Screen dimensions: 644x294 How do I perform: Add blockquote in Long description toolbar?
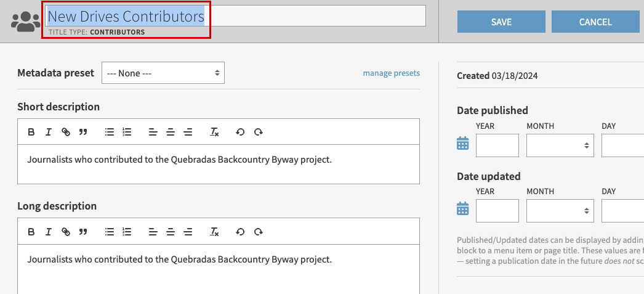[83, 232]
